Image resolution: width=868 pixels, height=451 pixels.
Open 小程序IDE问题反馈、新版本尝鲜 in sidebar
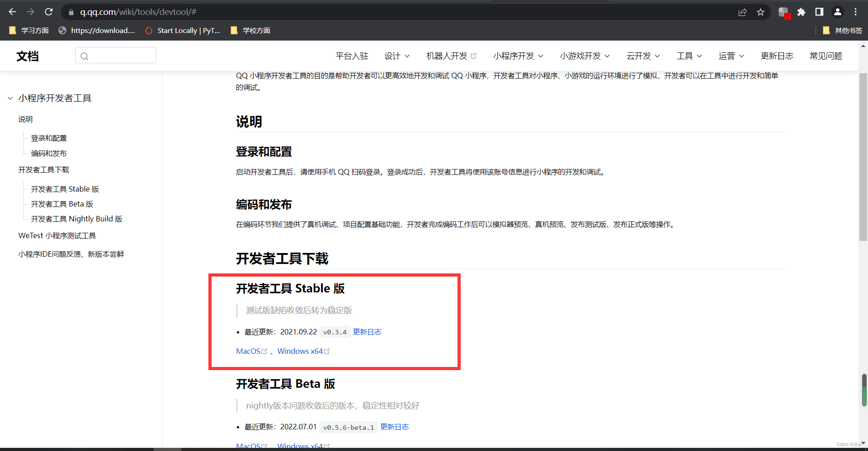pyautogui.click(x=71, y=254)
